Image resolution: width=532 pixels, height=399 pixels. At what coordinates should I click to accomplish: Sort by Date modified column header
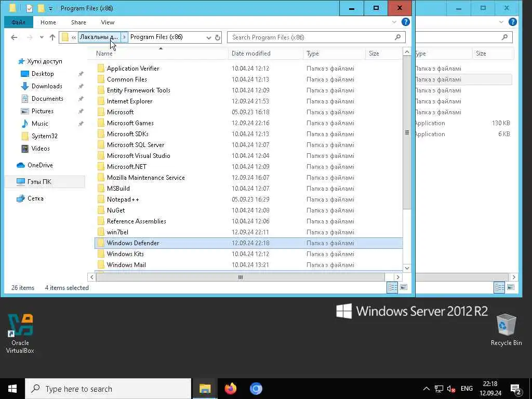pos(265,54)
